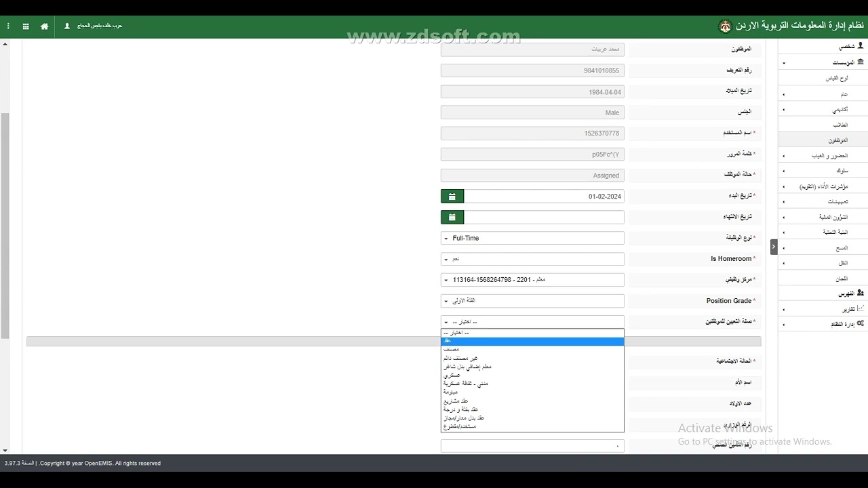Select عقد بفئة و درجة option
Screen dimensions: 868x488
pyautogui.click(x=532, y=409)
